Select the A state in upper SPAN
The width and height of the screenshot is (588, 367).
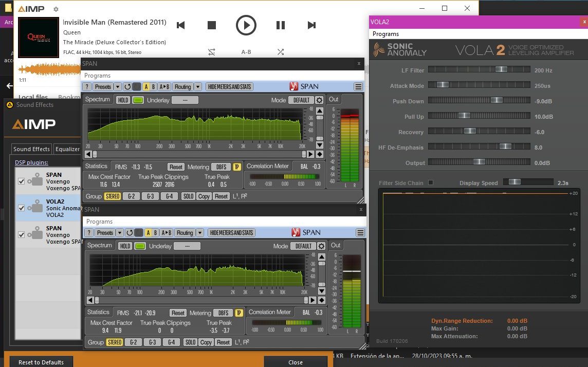(146, 87)
